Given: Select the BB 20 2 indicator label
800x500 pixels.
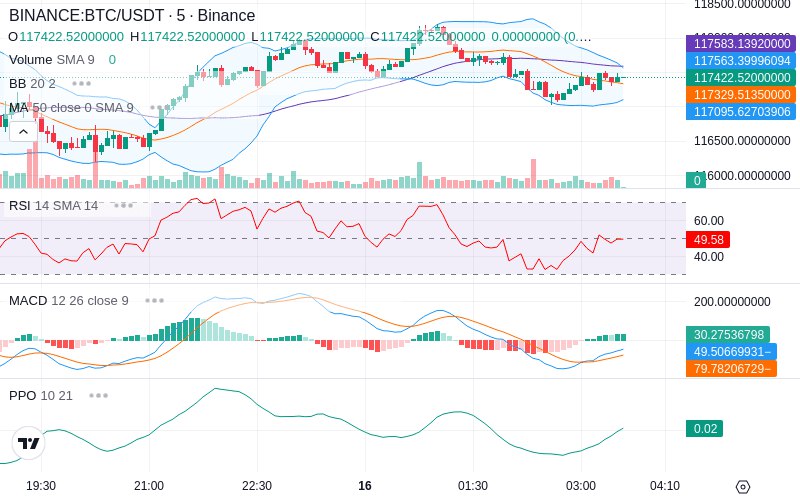Looking at the screenshot, I should pos(32,84).
